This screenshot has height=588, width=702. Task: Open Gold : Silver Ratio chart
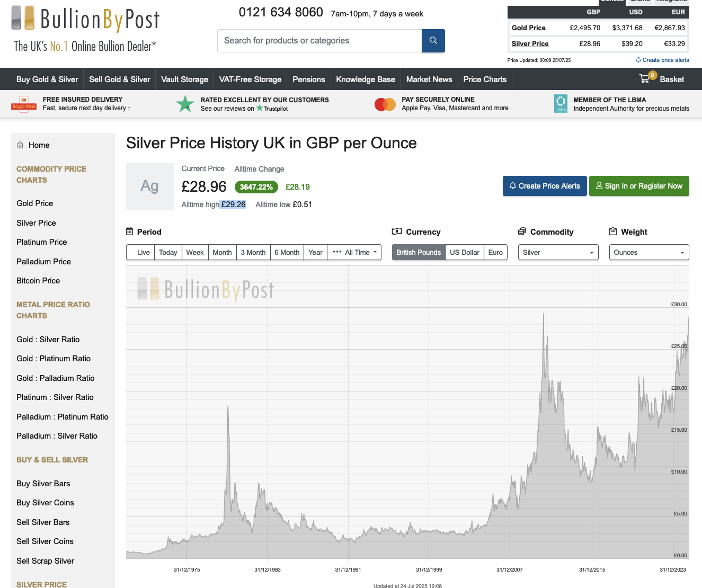coord(48,340)
